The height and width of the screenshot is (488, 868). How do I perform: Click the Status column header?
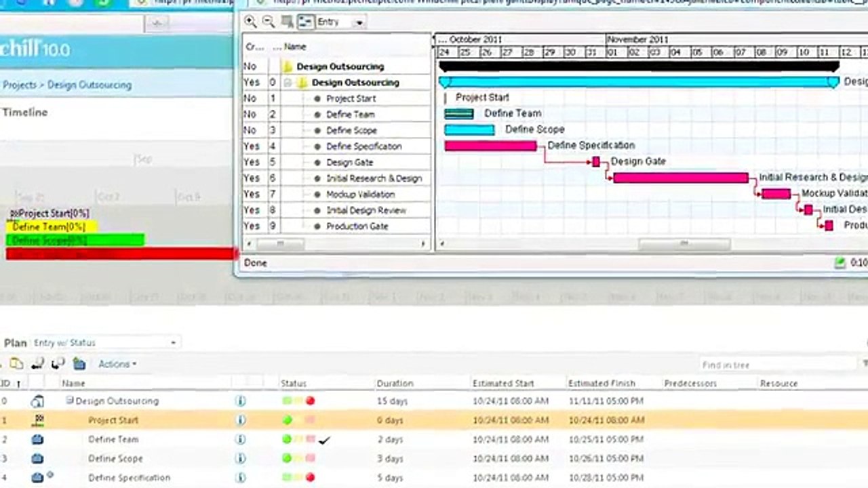[294, 384]
